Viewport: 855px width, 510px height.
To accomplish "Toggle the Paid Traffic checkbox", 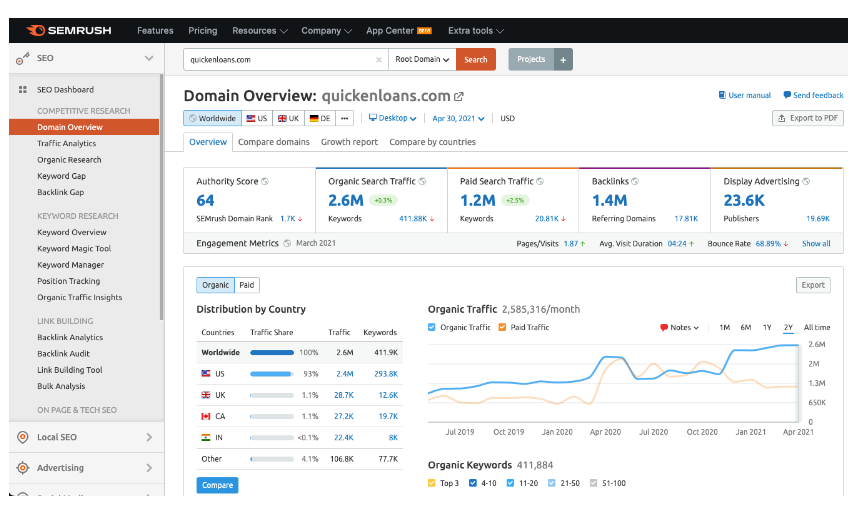I will [x=502, y=327].
